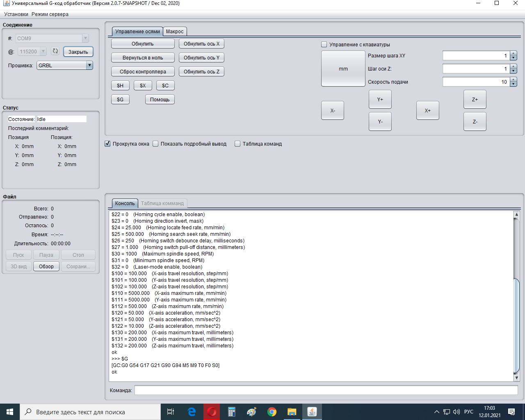Jog the X axis with X- button
This screenshot has width=525, height=420.
(x=333, y=111)
